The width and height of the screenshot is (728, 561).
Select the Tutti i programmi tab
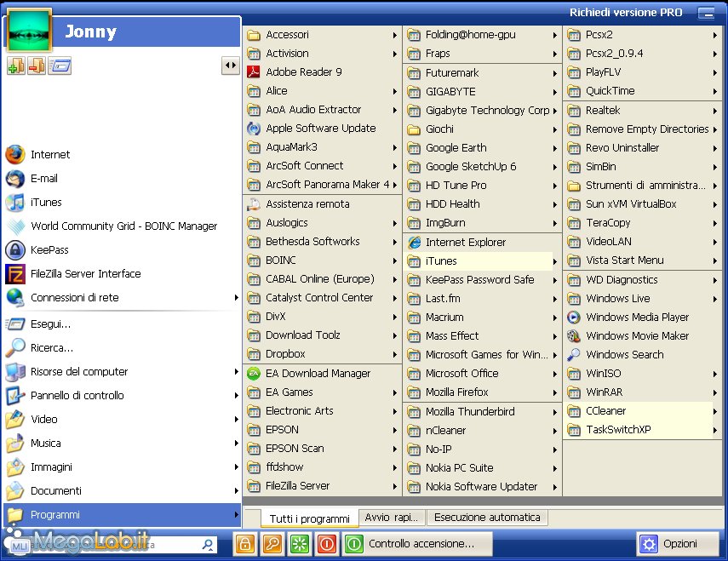click(x=310, y=518)
